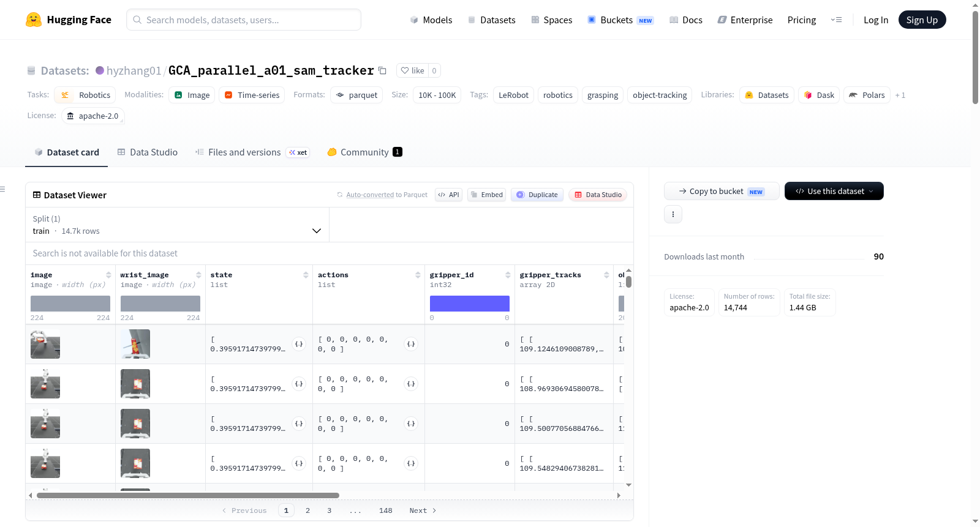Filter by the LeRobot tag
Image resolution: width=980 pixels, height=527 pixels.
tap(513, 95)
